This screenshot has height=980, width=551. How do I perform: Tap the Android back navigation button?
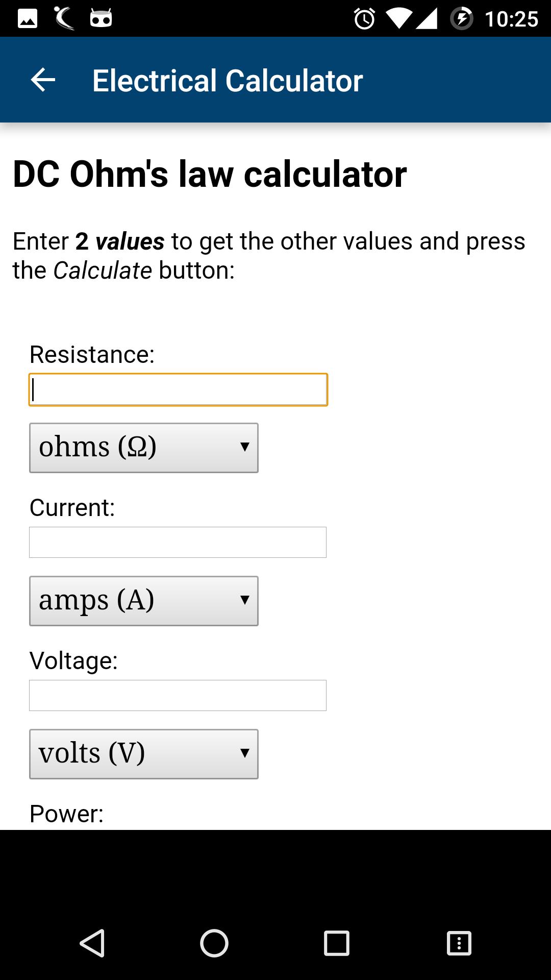point(92,943)
